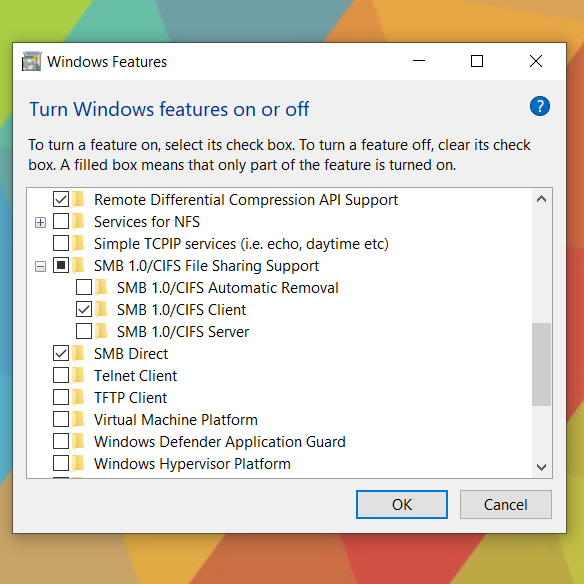Click folder icon next to Services for NFS

click(79, 222)
